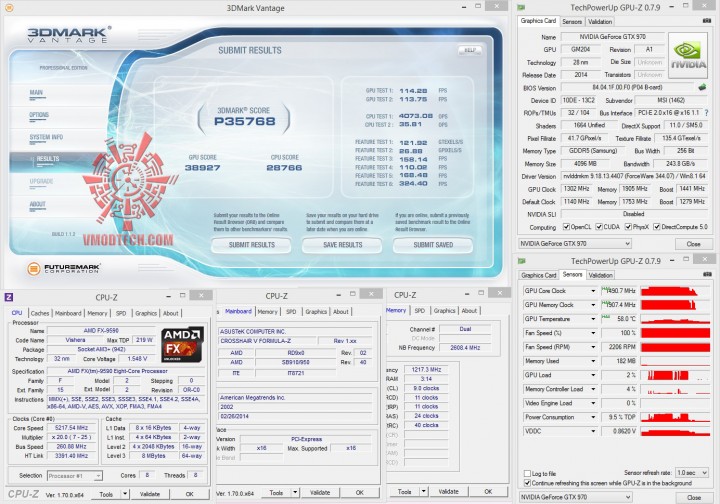Select Graphics Card tab in GPU-Z Sensors window
Viewport: 720px width, 504px height.
coord(538,275)
